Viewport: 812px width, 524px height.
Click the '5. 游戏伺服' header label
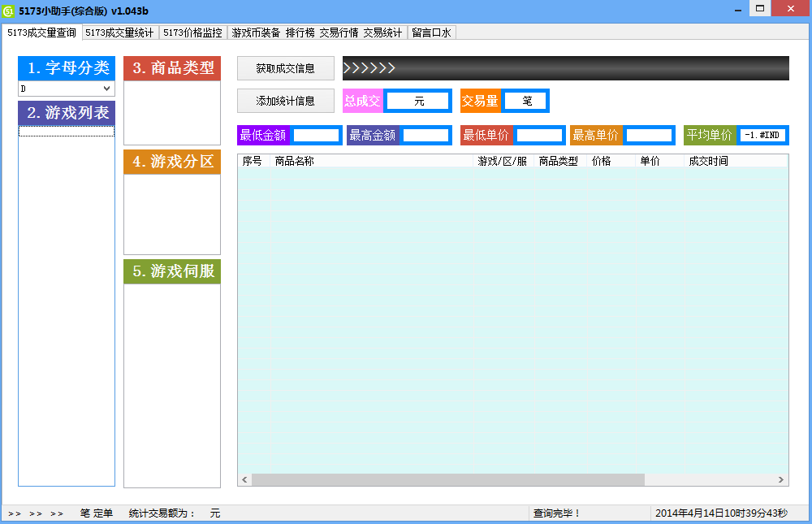[x=172, y=271]
